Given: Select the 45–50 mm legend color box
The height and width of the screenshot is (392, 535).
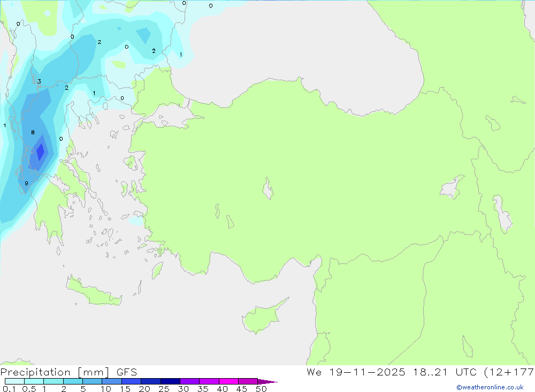Looking at the screenshot, I should tap(248, 381).
